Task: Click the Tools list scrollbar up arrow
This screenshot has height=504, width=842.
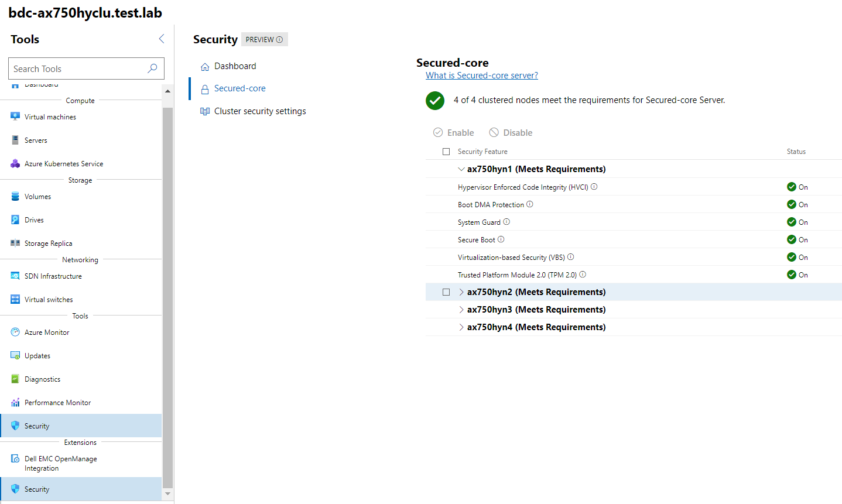Action: [x=168, y=91]
